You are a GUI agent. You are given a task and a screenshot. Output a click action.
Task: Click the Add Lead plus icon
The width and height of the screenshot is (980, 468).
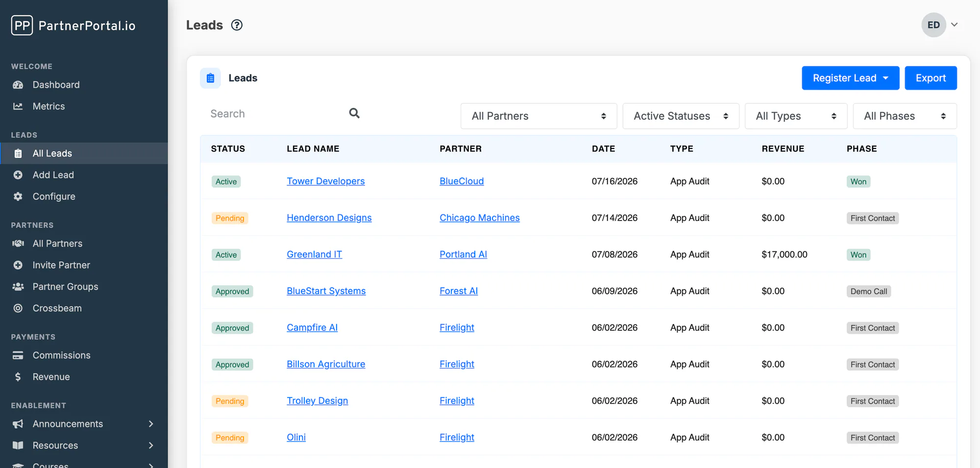(x=18, y=175)
